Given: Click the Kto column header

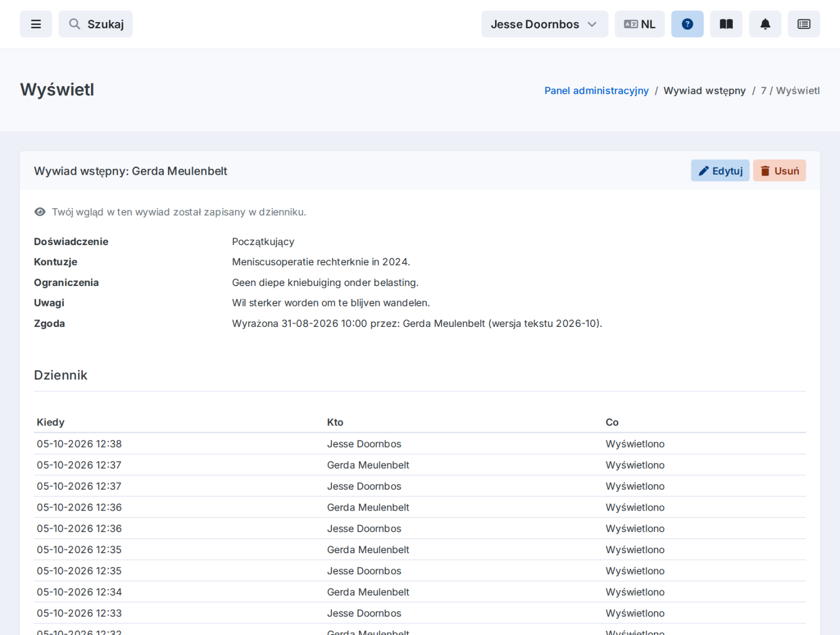Looking at the screenshot, I should pyautogui.click(x=335, y=422).
